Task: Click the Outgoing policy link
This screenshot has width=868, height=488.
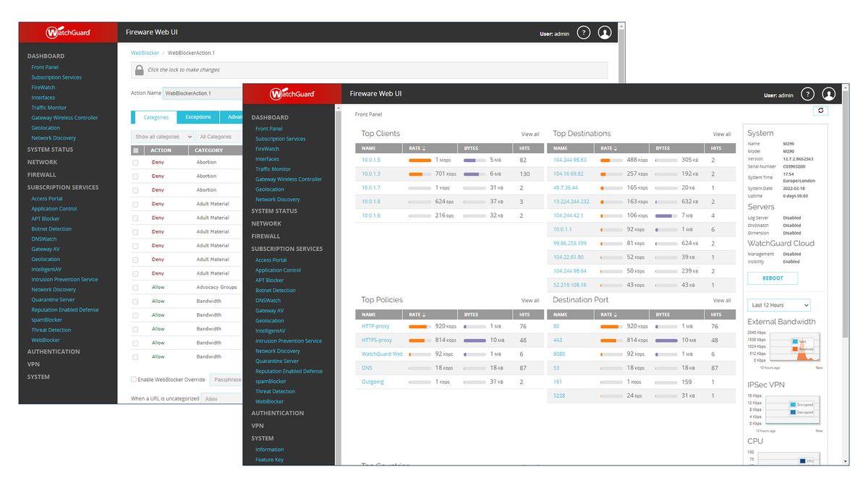Action: pyautogui.click(x=373, y=382)
